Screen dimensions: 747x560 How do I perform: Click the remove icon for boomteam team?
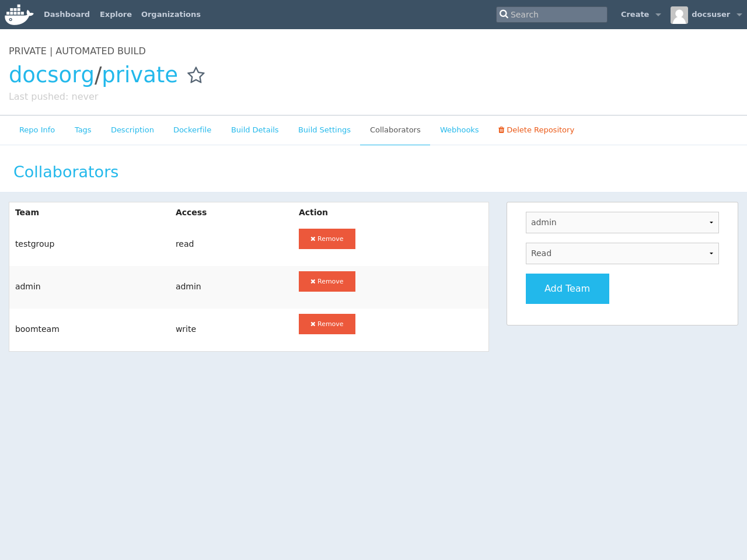pos(312,324)
